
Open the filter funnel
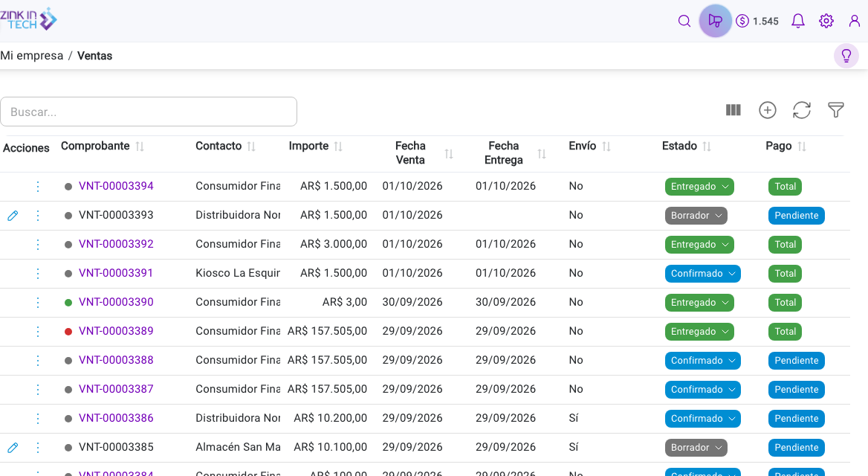(836, 110)
